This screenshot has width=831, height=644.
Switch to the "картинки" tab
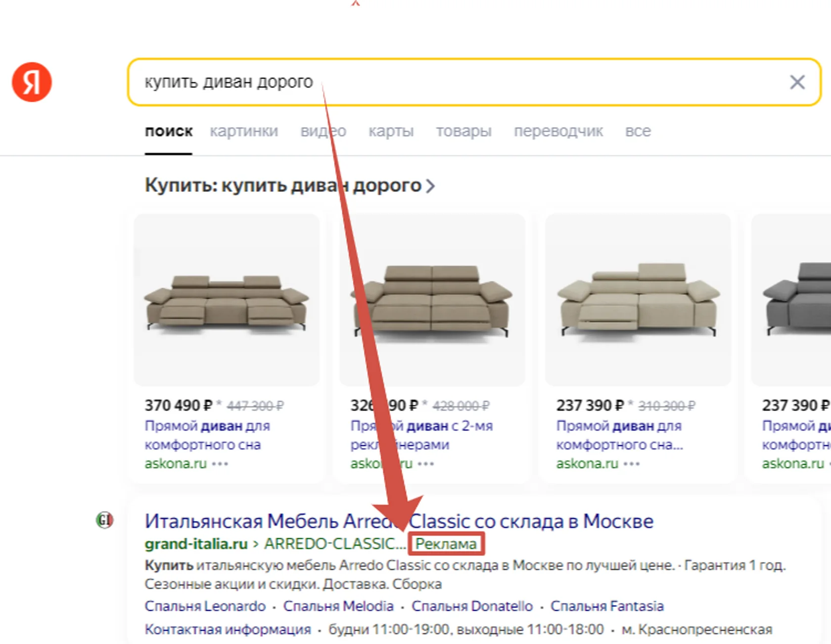pos(244,131)
